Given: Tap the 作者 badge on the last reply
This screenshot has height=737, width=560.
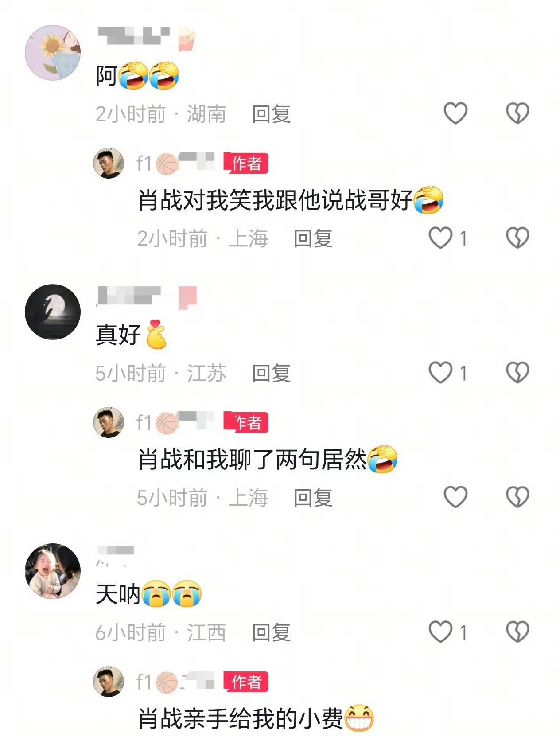Looking at the screenshot, I should tap(246, 682).
